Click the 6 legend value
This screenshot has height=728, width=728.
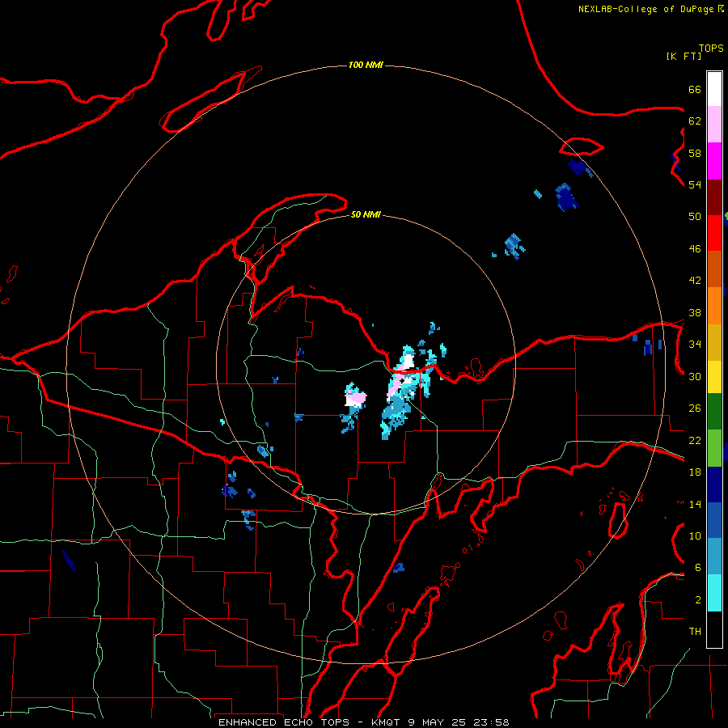(x=698, y=567)
